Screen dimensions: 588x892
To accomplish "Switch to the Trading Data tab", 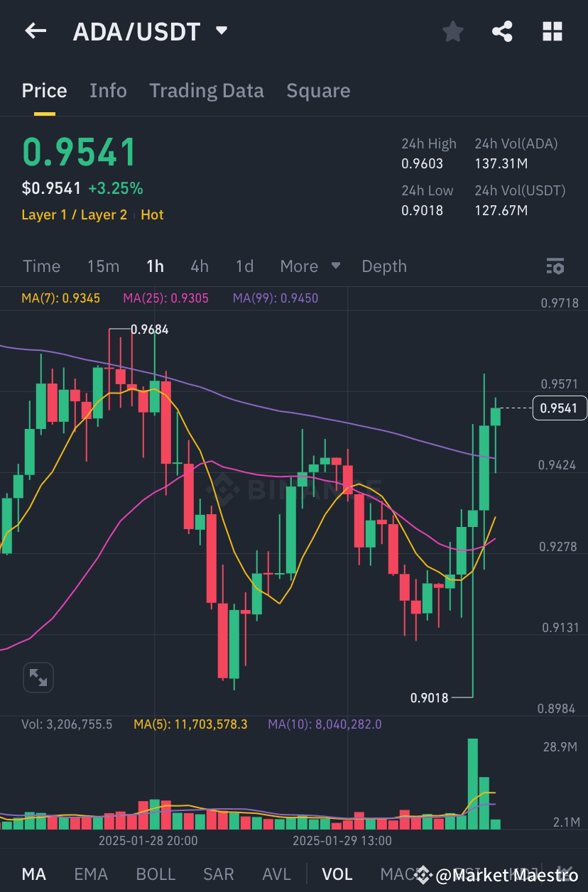I will (x=207, y=91).
